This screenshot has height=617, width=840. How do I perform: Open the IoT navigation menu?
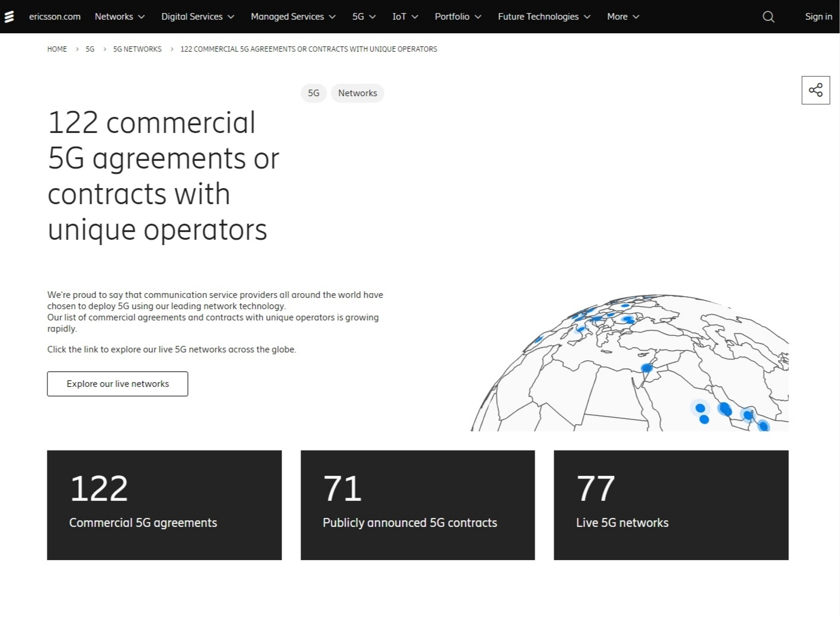405,17
